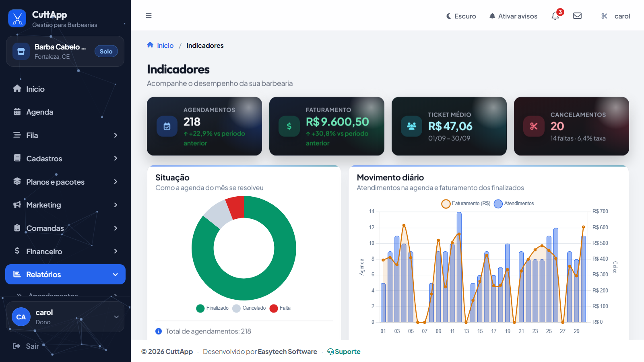Screen dimensions: 644x362
Task: Click the Planos e pacotes layers icon
Action: (x=17, y=181)
